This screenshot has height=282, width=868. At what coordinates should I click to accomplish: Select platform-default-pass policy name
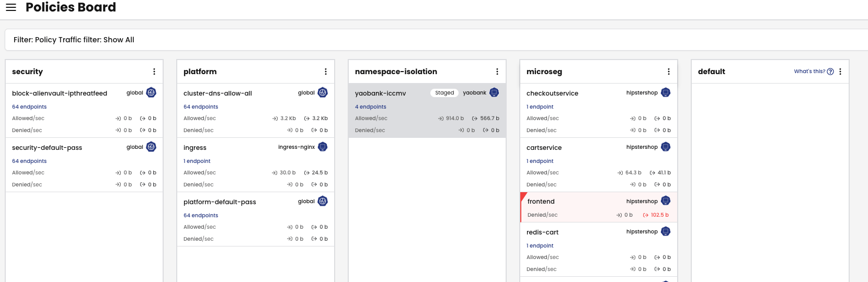point(220,202)
